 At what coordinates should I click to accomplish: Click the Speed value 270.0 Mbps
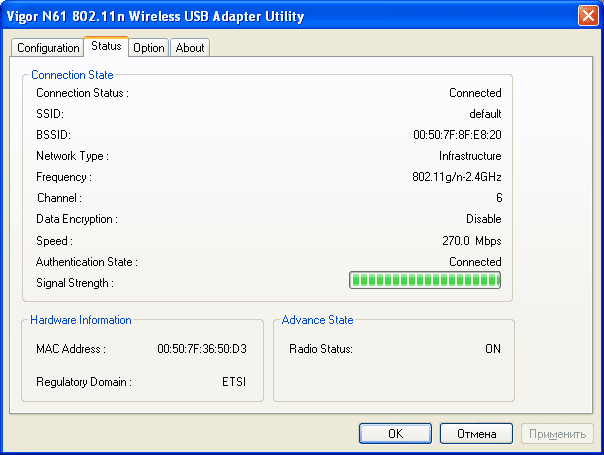click(471, 241)
